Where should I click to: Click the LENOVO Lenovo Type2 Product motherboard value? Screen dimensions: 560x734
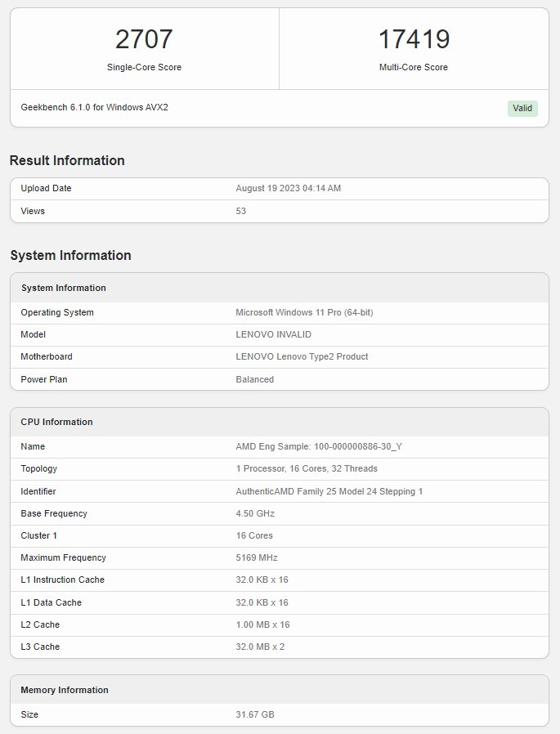[302, 356]
